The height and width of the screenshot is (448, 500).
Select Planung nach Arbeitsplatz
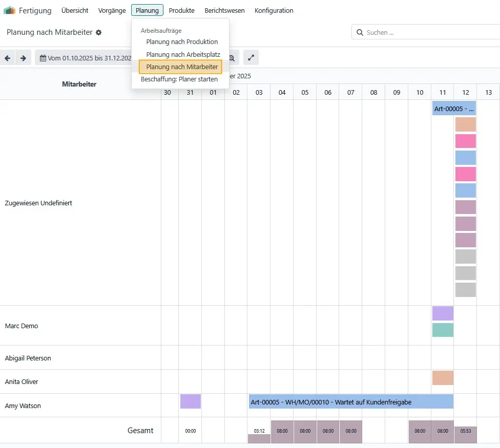[183, 54]
